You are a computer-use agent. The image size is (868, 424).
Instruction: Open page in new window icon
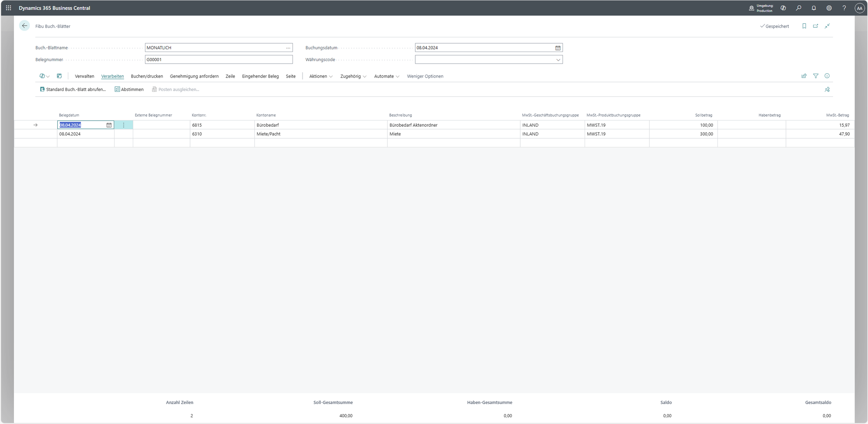click(815, 26)
